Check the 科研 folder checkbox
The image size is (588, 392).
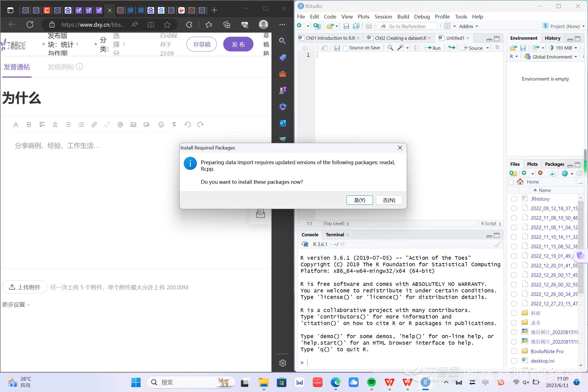(x=514, y=313)
